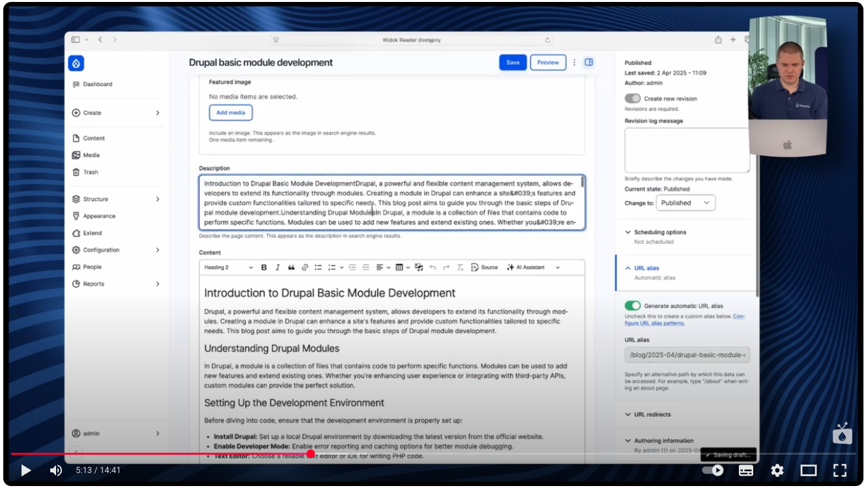Open the Heading 2 text style dropdown
Screen dimensions: 868x488
[228, 267]
